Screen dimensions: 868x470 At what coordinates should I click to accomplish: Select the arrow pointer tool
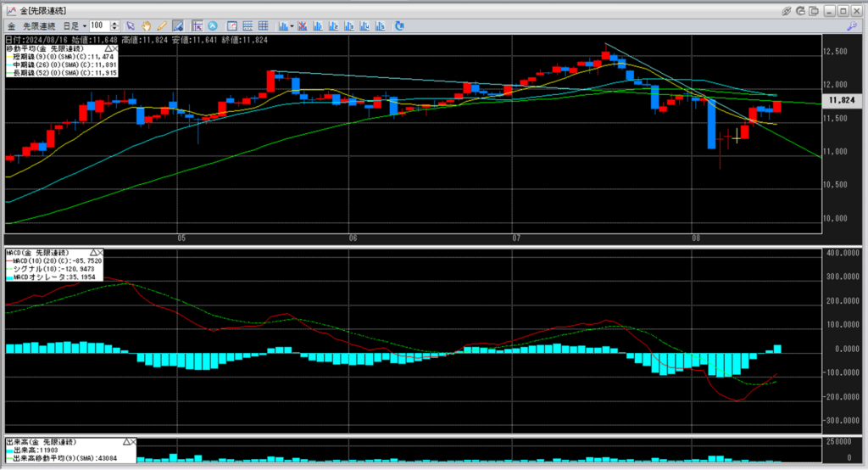(x=131, y=25)
